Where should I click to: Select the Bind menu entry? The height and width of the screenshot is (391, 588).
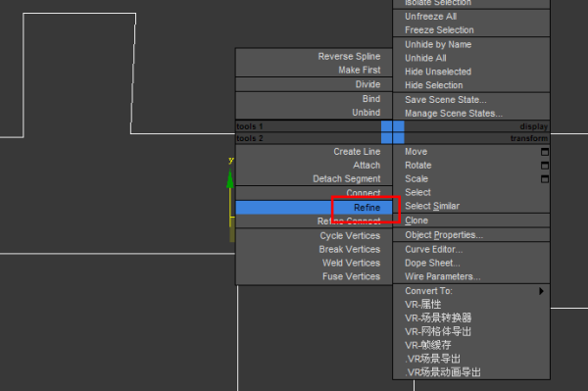[x=371, y=99]
